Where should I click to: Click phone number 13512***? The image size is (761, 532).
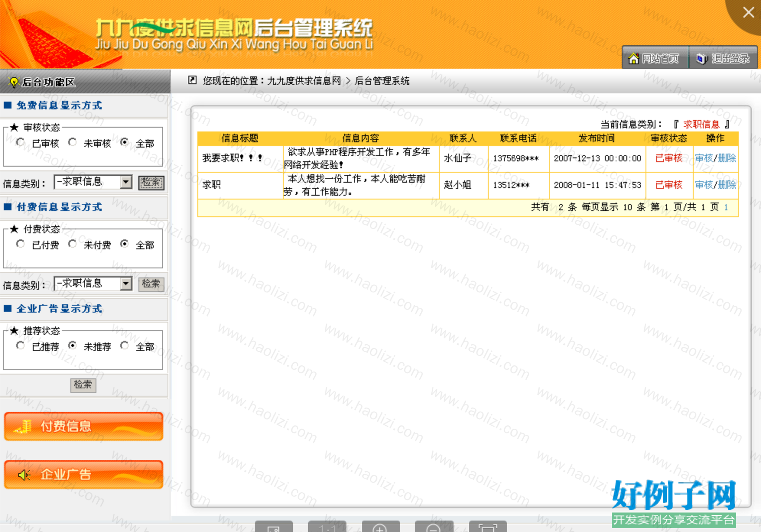point(511,185)
